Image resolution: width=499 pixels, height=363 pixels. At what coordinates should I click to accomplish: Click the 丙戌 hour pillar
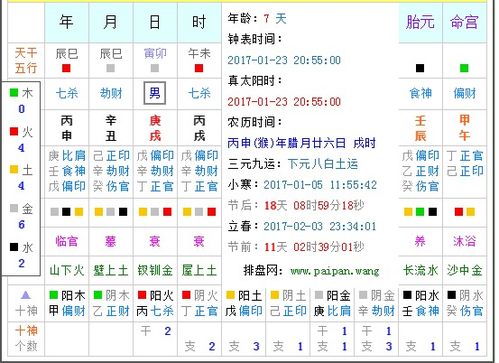199,128
